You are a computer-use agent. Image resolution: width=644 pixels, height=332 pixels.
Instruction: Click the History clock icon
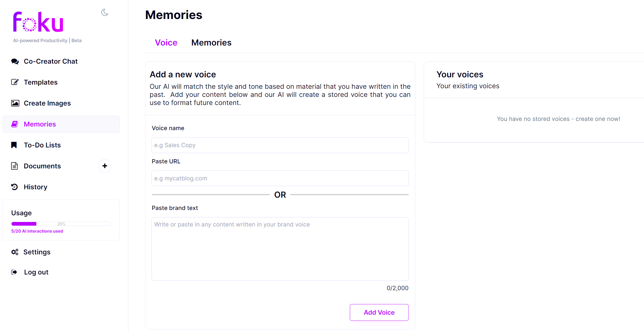(x=15, y=187)
